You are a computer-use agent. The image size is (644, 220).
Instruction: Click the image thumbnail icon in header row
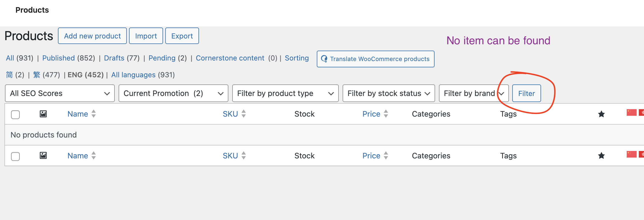point(43,114)
